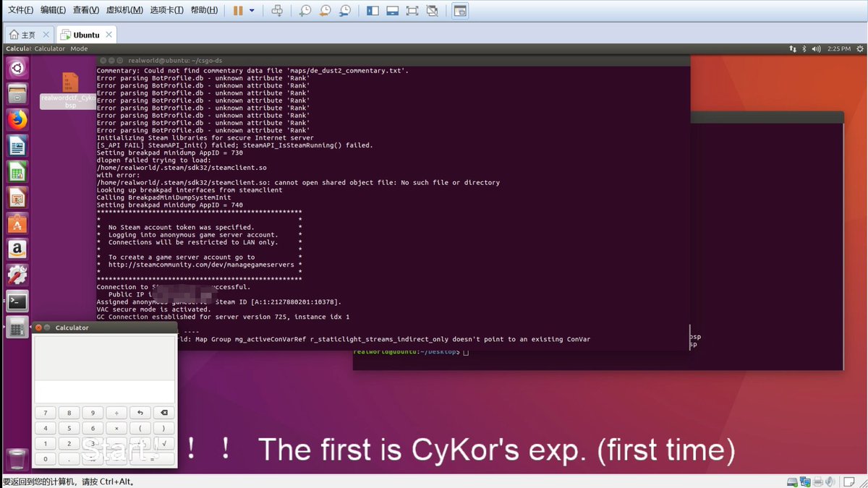The width and height of the screenshot is (868, 488).
Task: Open the Trash icon in the launcher
Action: (x=17, y=459)
